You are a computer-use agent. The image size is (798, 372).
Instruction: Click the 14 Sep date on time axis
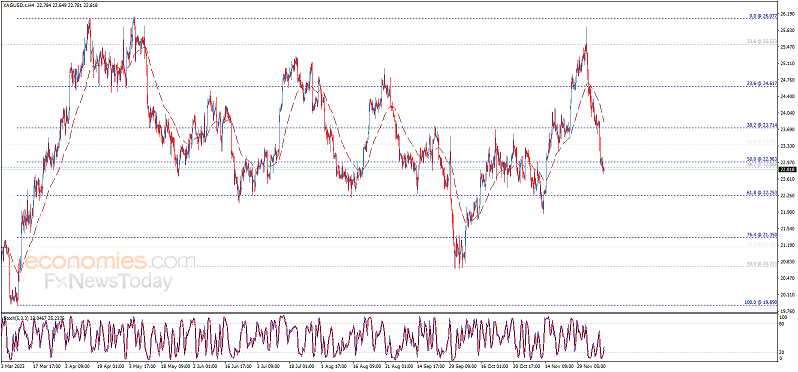(x=430, y=365)
